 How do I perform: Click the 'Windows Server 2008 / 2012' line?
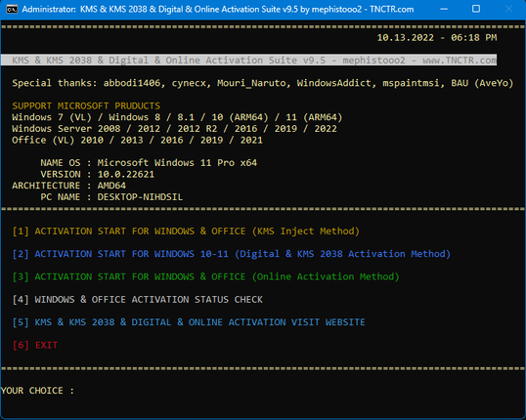point(174,129)
